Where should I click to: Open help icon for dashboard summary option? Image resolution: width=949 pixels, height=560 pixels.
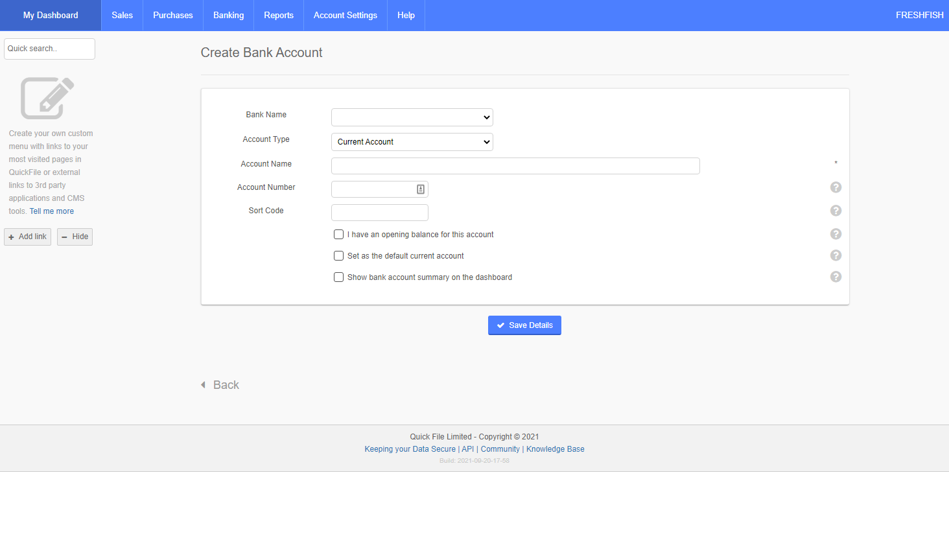836,277
